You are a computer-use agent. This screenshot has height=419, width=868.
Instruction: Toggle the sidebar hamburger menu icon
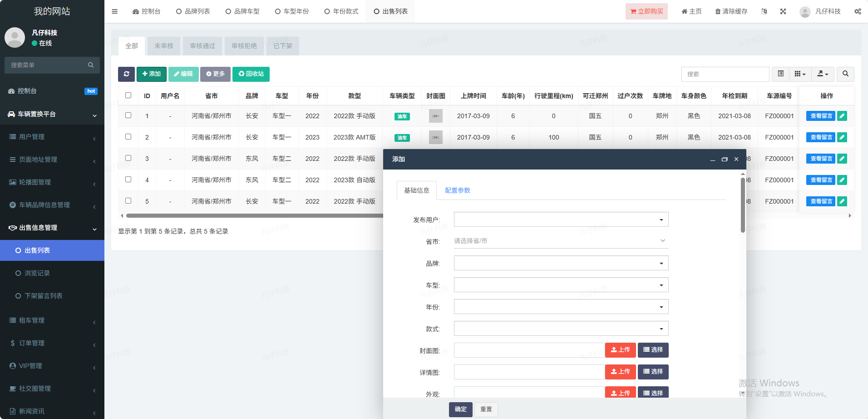(115, 11)
